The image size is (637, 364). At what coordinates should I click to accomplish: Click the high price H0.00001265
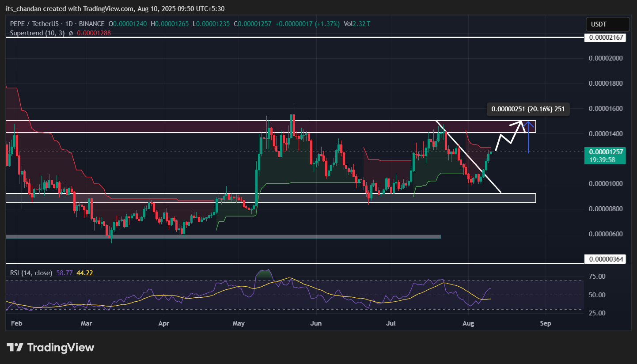[170, 24]
